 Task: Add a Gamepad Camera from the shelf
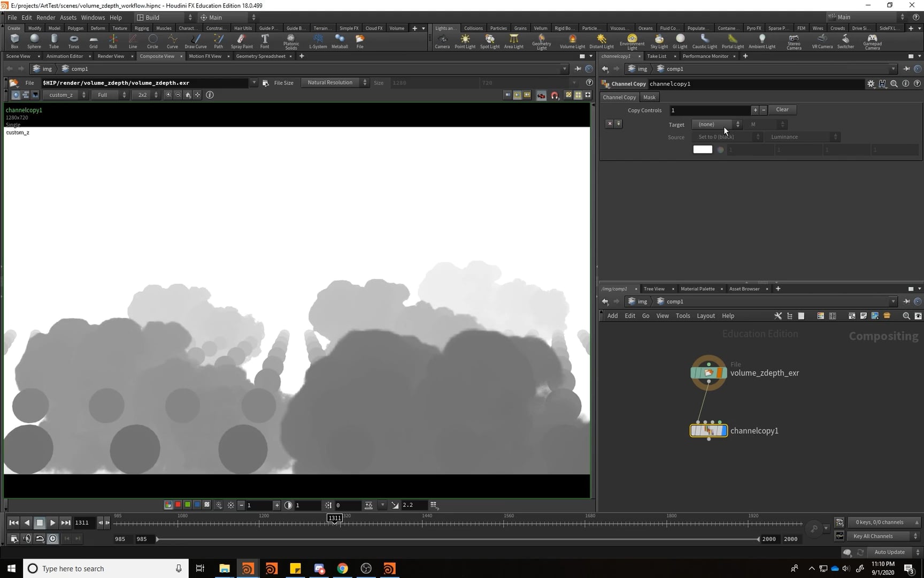coord(872,42)
